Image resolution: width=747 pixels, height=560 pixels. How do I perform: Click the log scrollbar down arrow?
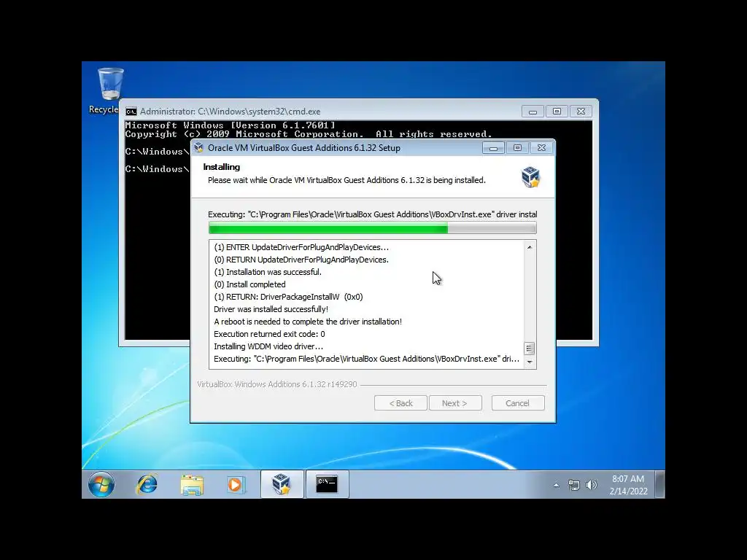[530, 362]
